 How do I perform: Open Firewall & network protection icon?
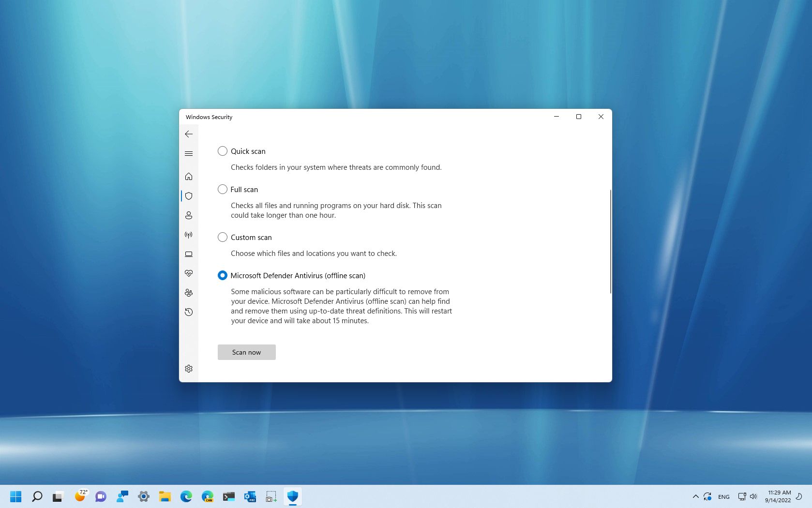189,235
